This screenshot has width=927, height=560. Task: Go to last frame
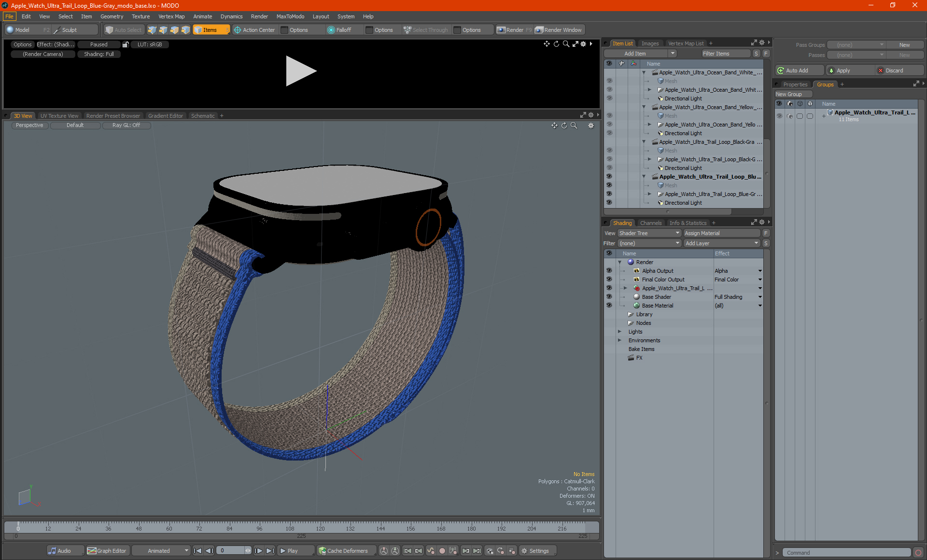[270, 551]
